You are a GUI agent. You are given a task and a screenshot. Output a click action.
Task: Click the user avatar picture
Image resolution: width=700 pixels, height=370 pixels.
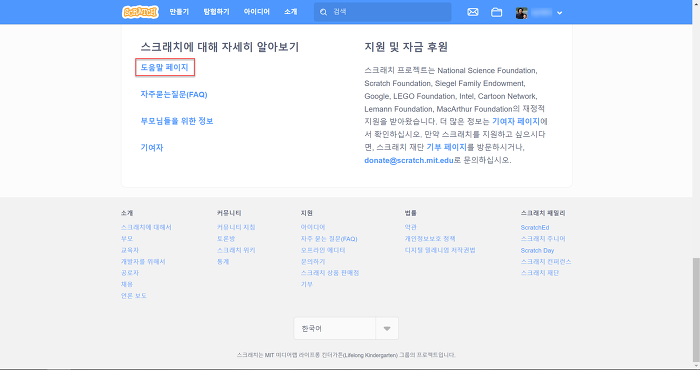[521, 12]
